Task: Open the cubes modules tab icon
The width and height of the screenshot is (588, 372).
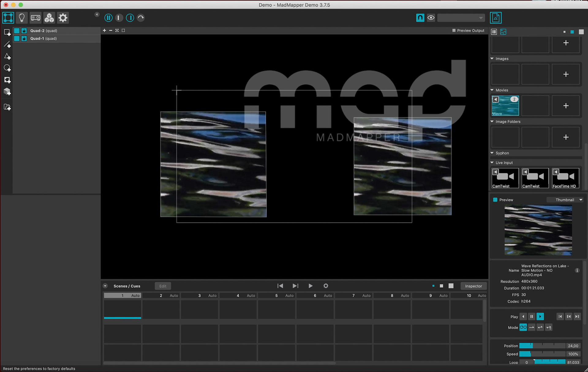Action: click(x=49, y=18)
